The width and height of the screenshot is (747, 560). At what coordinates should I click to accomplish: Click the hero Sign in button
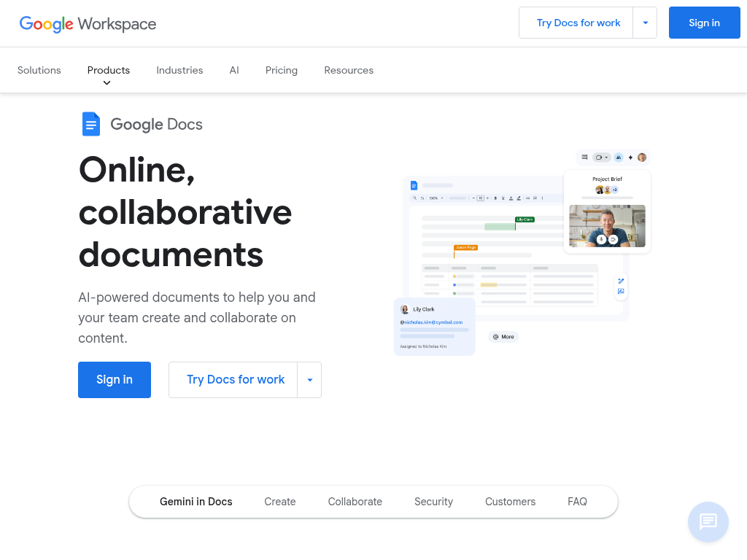pyautogui.click(x=115, y=380)
